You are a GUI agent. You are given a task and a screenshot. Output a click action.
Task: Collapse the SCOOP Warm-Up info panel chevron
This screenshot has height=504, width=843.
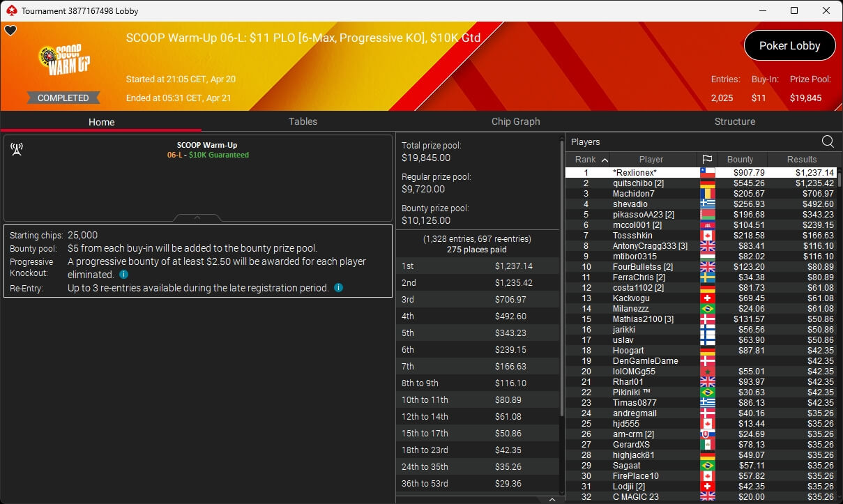[x=197, y=217]
